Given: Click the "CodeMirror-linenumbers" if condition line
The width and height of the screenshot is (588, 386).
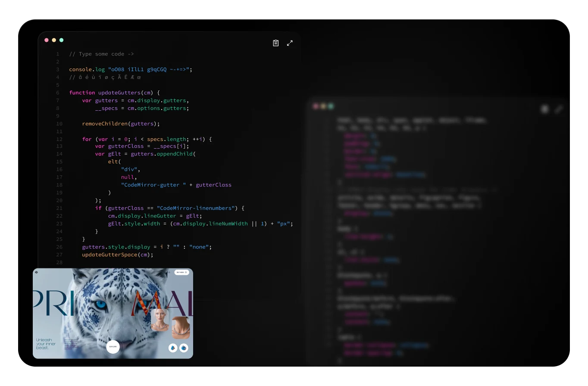Looking at the screenshot, I should point(169,208).
